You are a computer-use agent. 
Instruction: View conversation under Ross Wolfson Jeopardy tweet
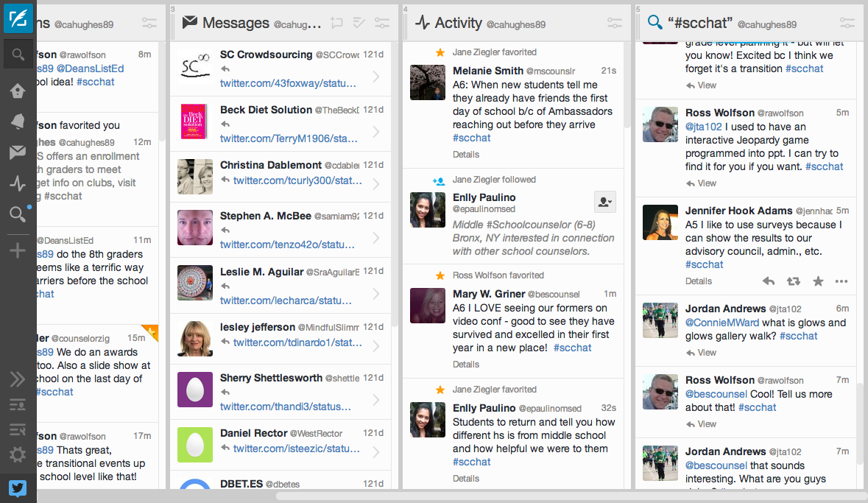(701, 183)
